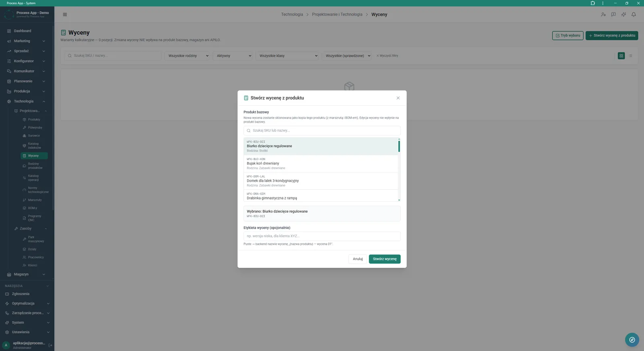Open the Aktywny status dropdown

pos(233,56)
